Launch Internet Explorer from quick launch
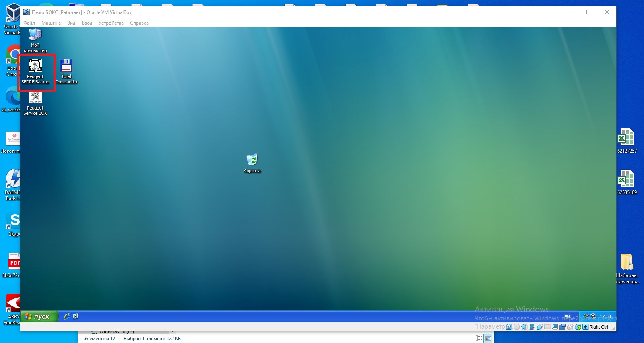Screen dimensions: 644x343 pos(67,316)
